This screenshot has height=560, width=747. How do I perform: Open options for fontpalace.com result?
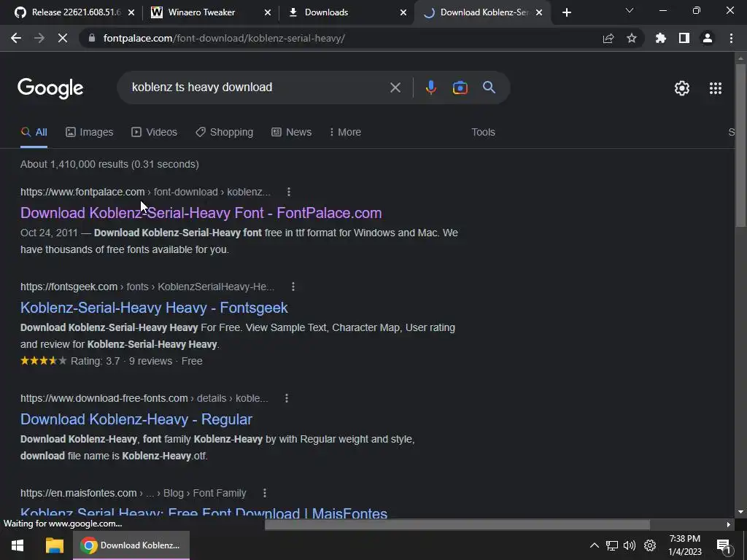pos(289,192)
